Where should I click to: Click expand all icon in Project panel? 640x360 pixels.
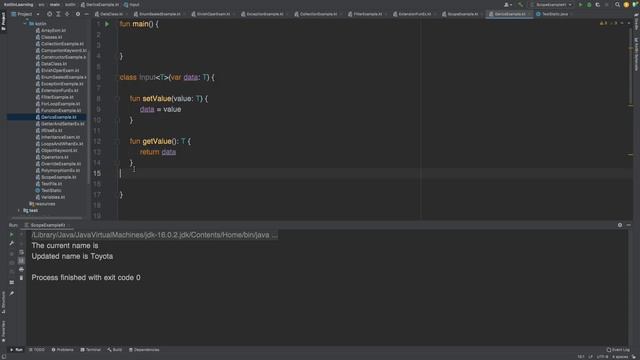pos(58,14)
